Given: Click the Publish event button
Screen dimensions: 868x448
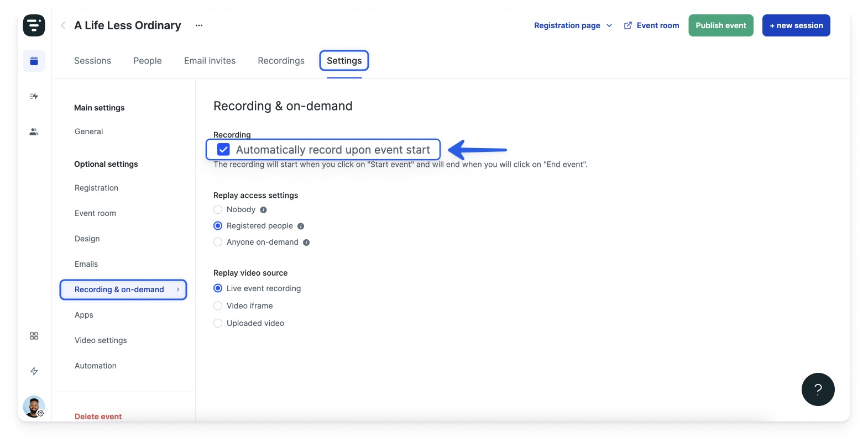Looking at the screenshot, I should point(721,25).
